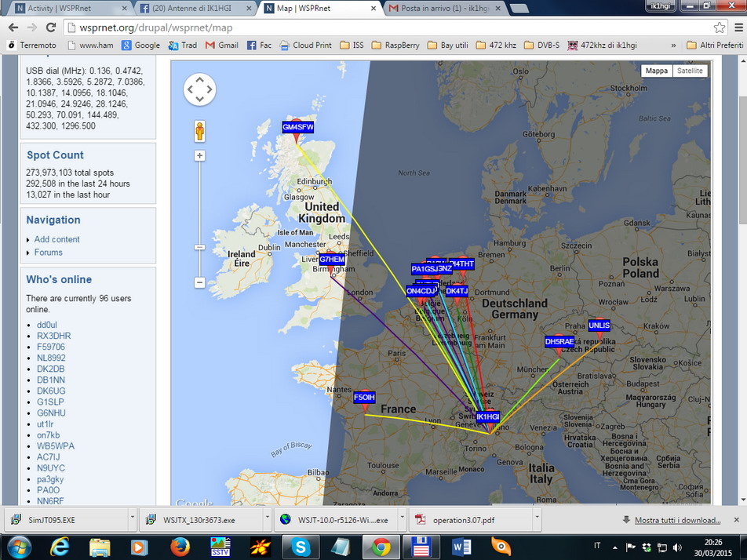Click the map zoom slider handle
747x560 pixels.
tap(199, 248)
